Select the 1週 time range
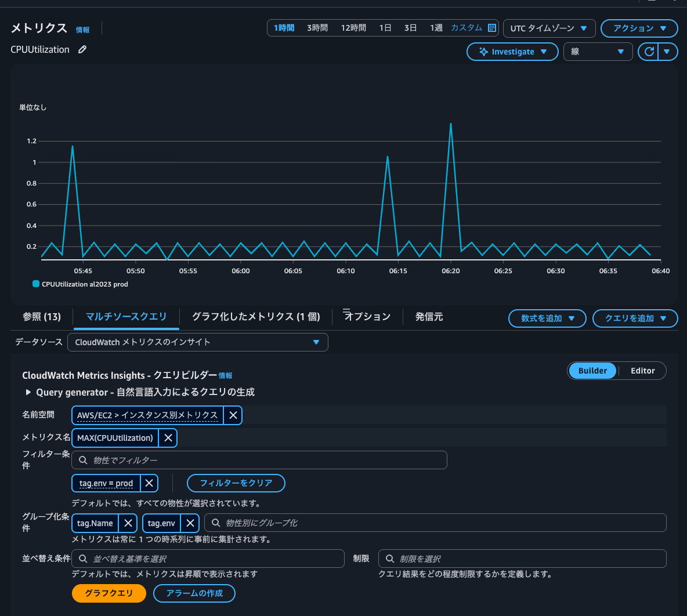 (436, 28)
